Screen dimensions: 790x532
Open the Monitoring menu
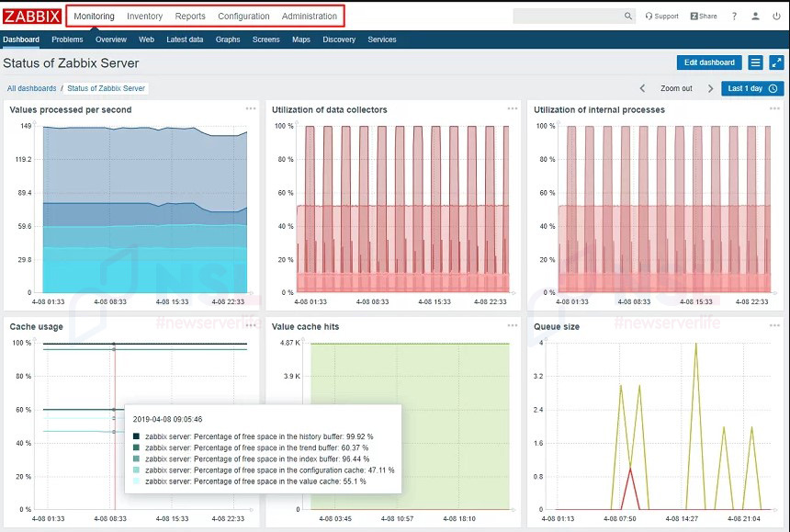[95, 17]
